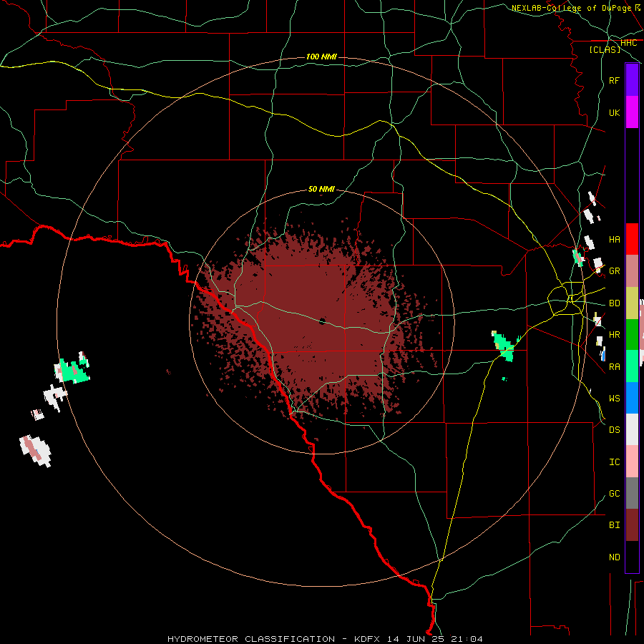The image size is (644, 644).
Task: Click the "14 JUN 25 21:04" timestamp
Action: (x=434, y=639)
